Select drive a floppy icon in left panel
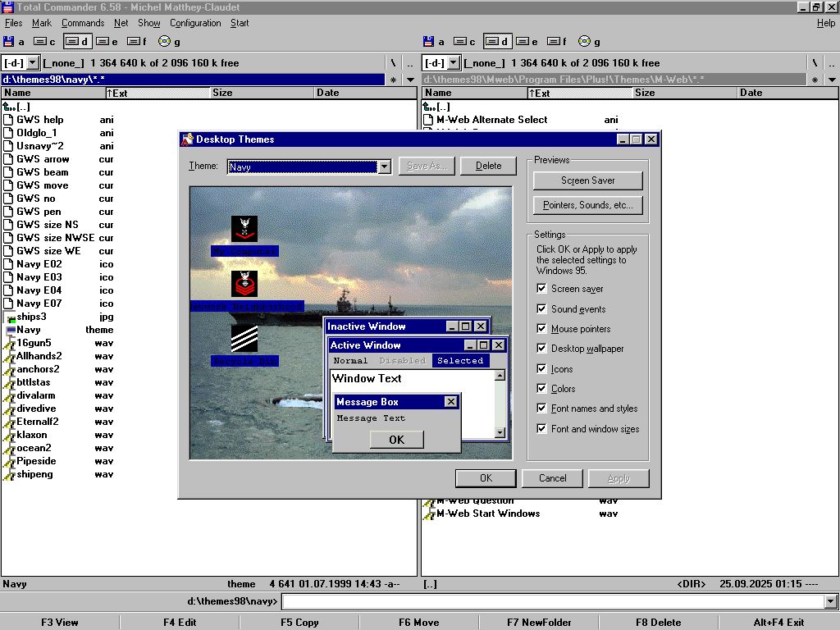 point(9,42)
